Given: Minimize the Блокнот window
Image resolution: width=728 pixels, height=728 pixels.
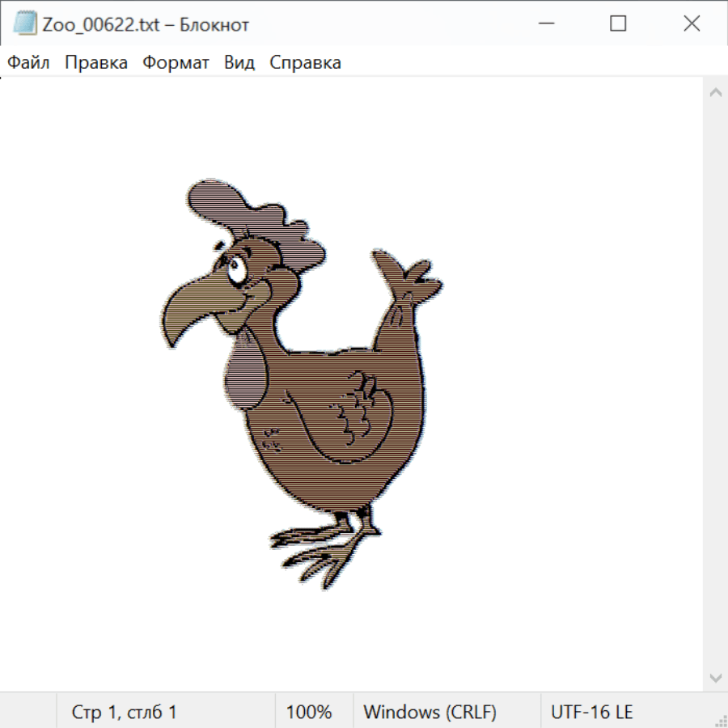Looking at the screenshot, I should 545,24.
